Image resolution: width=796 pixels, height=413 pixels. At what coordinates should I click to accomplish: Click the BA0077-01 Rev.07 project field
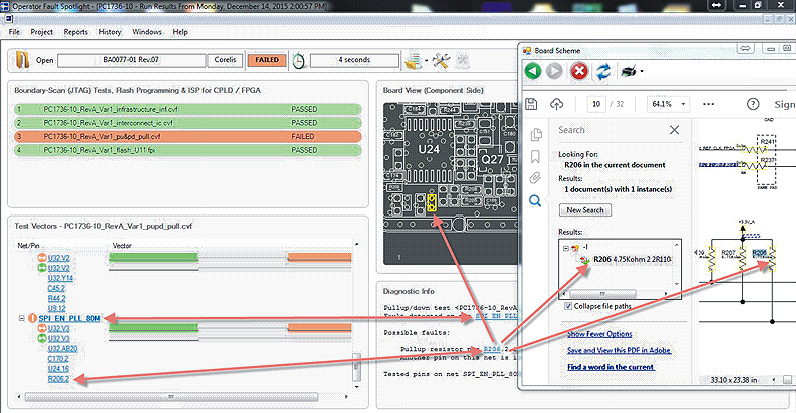click(x=131, y=60)
